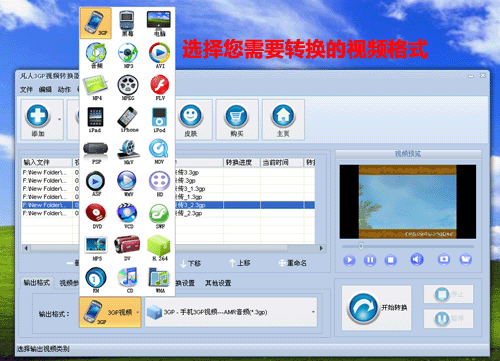Click the 转换进度 column header
The image size is (500, 361).
[x=242, y=162]
